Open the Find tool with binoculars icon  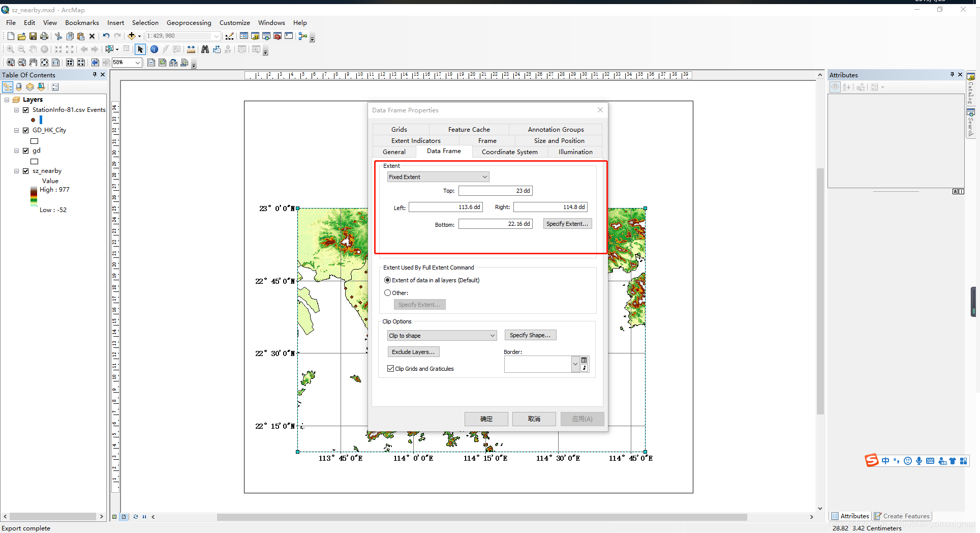pyautogui.click(x=205, y=49)
